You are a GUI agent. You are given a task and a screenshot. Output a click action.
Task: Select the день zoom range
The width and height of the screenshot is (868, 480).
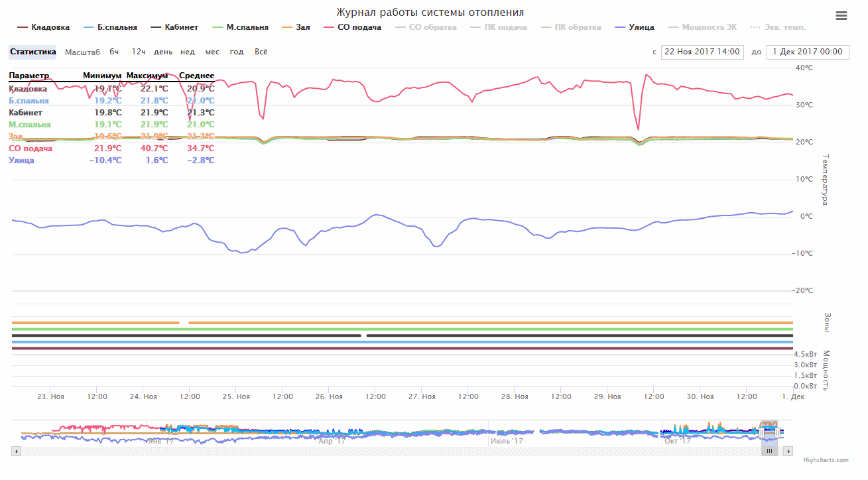coord(163,52)
